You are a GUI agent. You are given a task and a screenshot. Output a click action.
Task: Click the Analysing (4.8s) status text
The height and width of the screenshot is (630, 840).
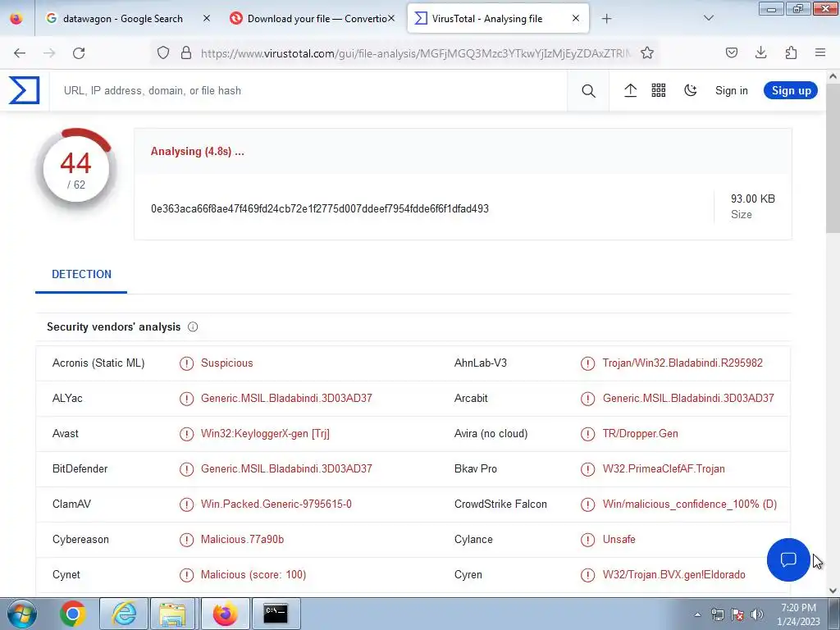pos(197,152)
